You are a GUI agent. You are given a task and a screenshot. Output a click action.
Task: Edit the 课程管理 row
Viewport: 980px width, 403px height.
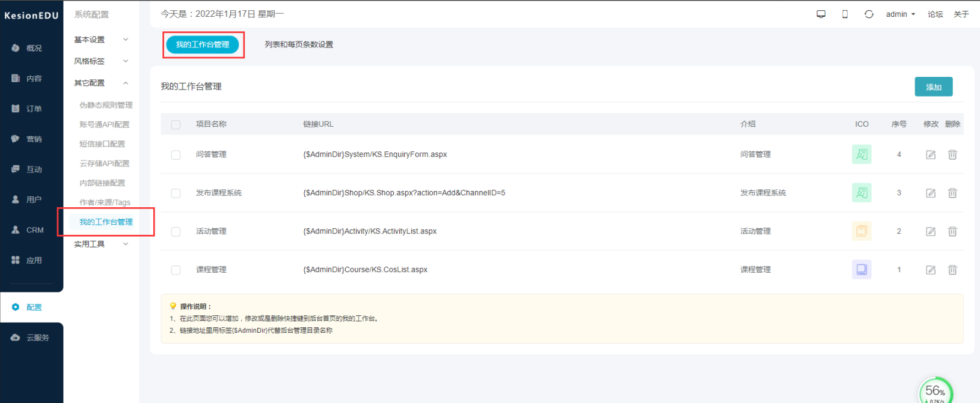click(x=931, y=270)
